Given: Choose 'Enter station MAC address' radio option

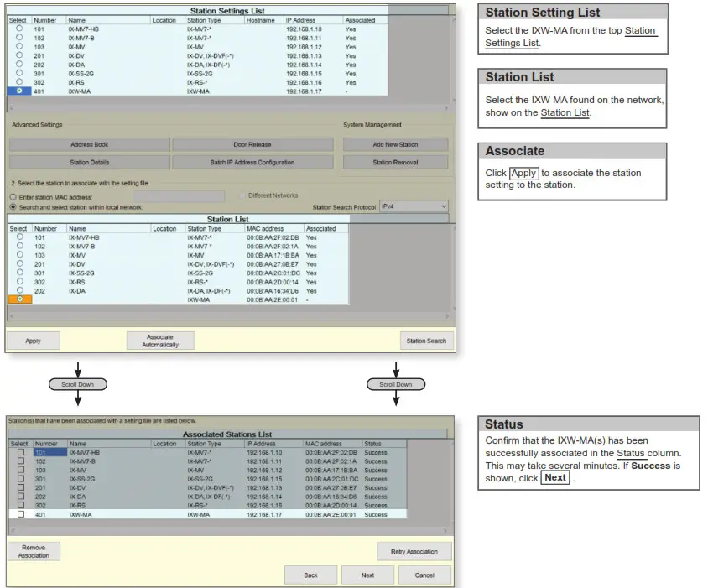Looking at the screenshot, I should (13, 197).
